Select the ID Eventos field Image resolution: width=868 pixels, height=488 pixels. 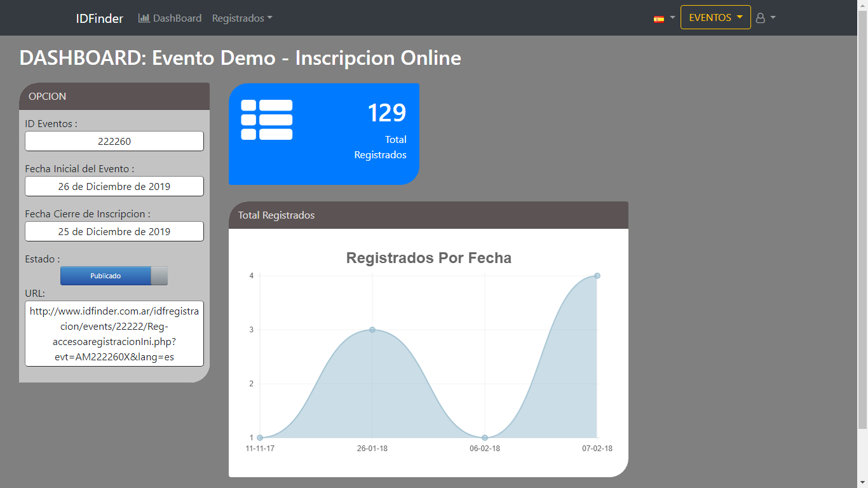pos(114,141)
